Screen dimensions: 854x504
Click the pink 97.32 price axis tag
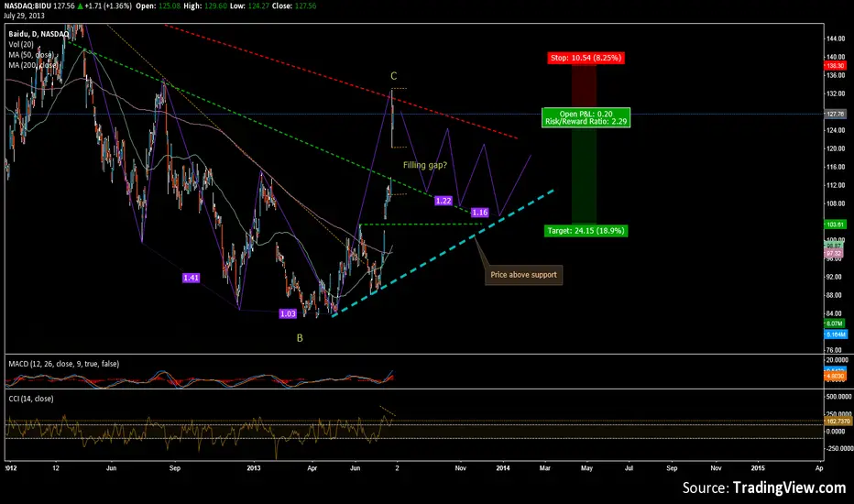[834, 253]
